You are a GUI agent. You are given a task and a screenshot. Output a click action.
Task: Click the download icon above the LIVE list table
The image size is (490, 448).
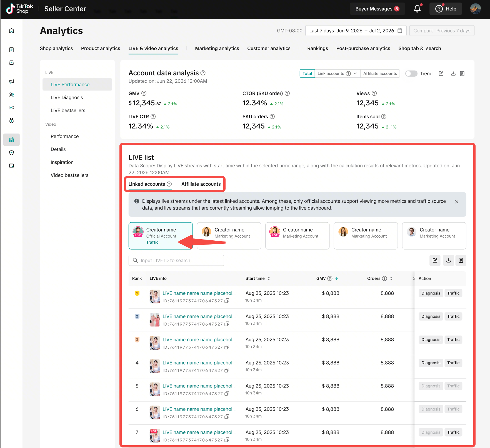coord(448,260)
